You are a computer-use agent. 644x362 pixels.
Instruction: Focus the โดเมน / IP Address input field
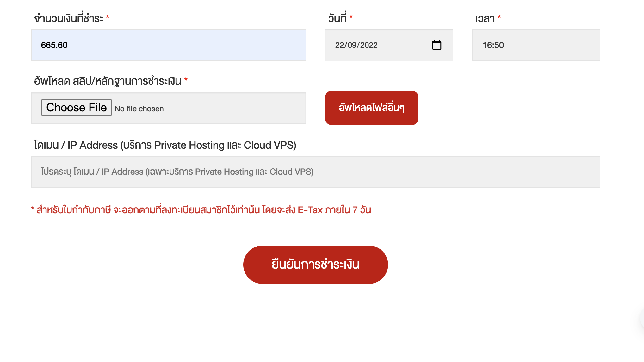click(x=316, y=172)
